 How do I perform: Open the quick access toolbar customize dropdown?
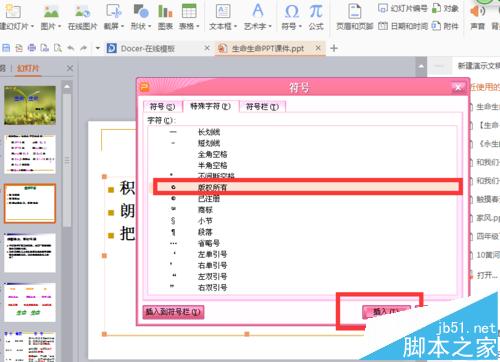[x=98, y=48]
